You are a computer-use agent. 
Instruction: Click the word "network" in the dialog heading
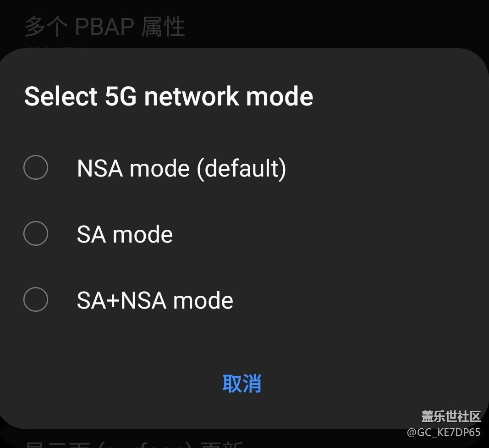[x=192, y=96]
